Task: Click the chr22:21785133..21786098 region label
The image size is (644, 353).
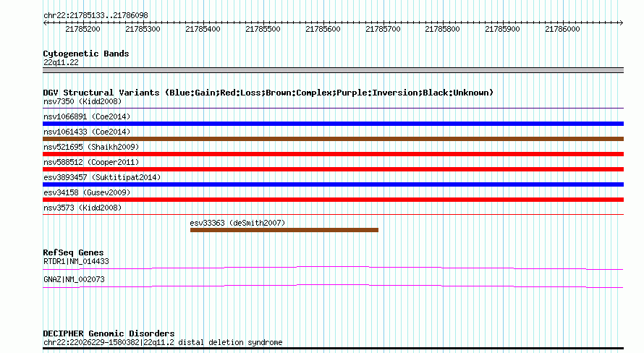Action: (96, 15)
